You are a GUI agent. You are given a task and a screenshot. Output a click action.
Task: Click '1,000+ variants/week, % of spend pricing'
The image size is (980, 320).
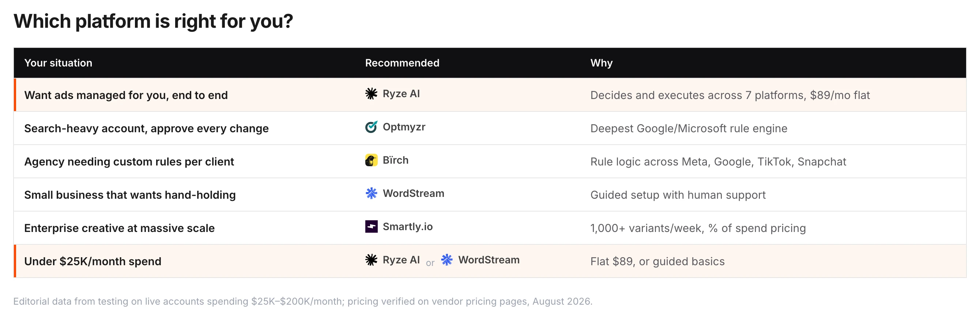(x=698, y=228)
